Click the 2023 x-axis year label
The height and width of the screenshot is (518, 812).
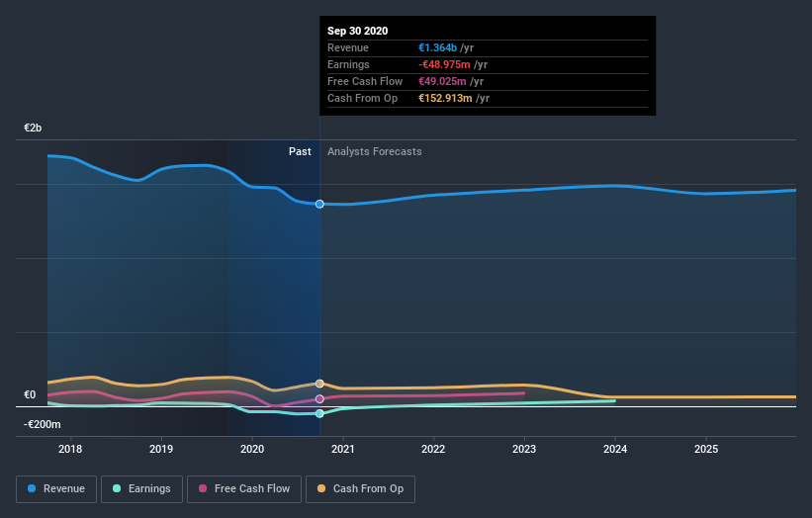click(524, 449)
